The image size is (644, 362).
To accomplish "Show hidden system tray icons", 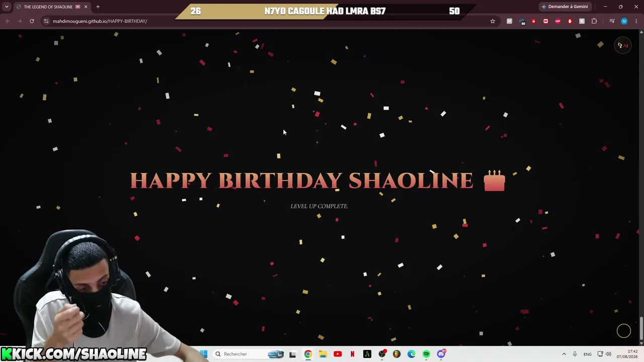I will coord(564,354).
